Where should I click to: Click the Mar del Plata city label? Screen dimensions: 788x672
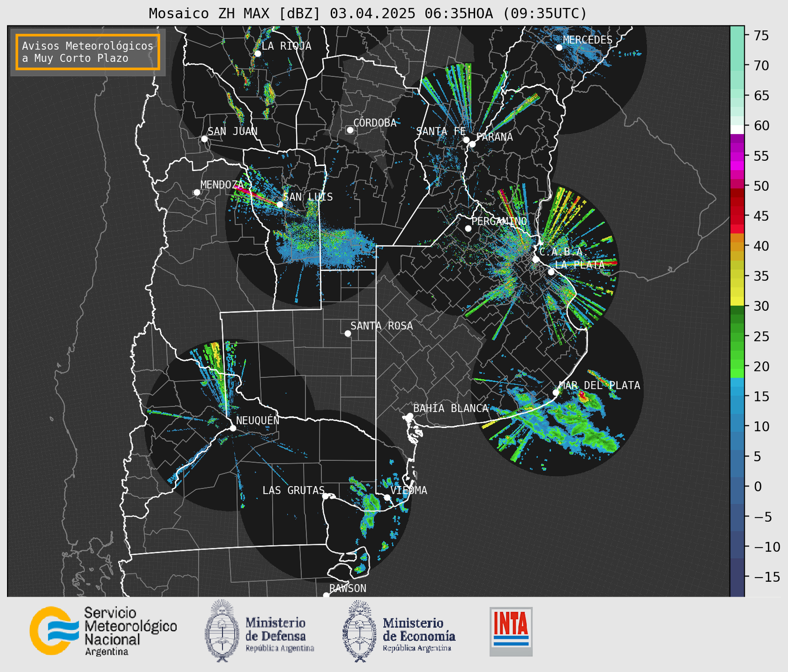pyautogui.click(x=599, y=386)
